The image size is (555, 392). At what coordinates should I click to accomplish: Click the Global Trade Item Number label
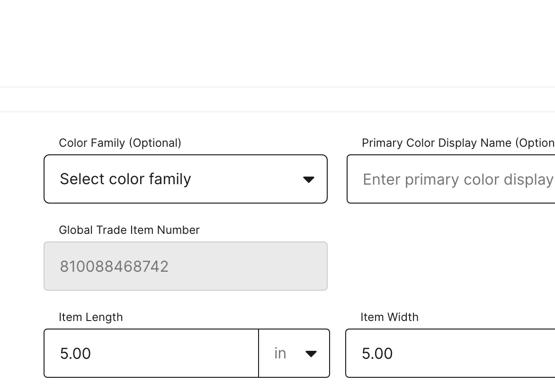129,230
